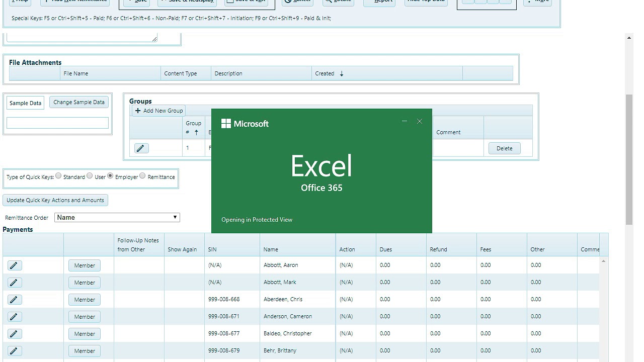Click the page vertical scrollbar thumb
644x362 pixels.
click(x=629, y=159)
